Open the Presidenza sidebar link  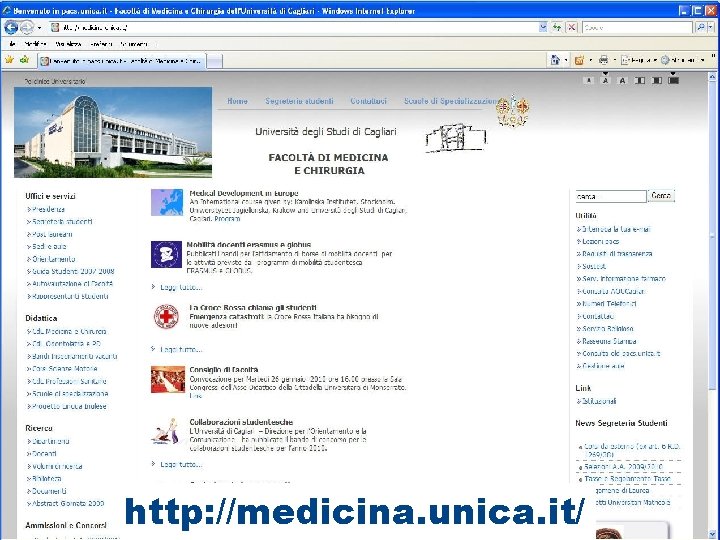pos(46,209)
